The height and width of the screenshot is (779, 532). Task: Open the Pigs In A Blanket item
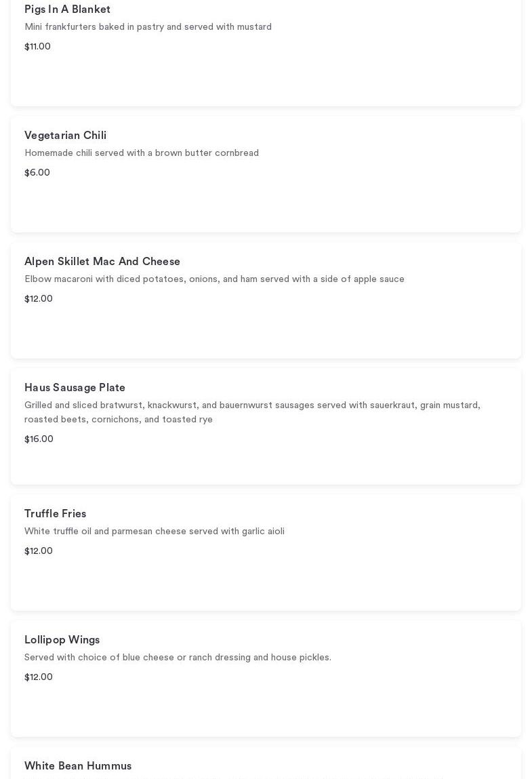coord(67,9)
